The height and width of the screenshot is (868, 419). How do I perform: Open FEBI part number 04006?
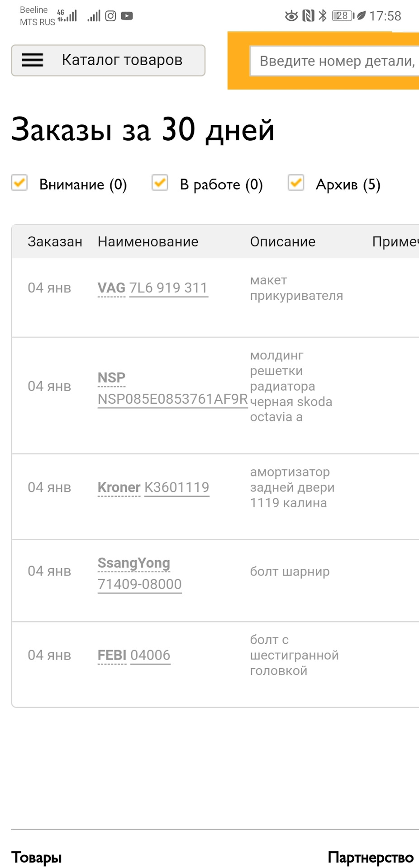pyautogui.click(x=150, y=655)
